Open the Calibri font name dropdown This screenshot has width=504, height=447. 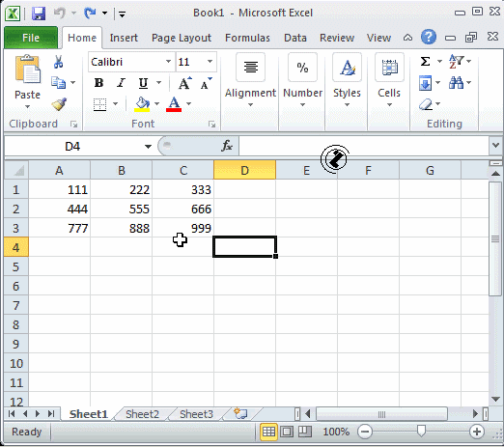pyautogui.click(x=168, y=62)
